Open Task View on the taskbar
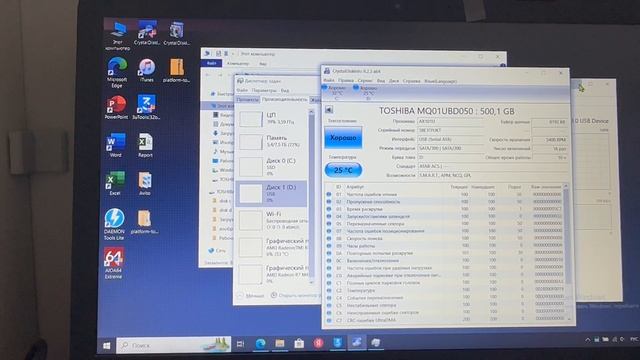This screenshot has height=360, width=640. 240,344
